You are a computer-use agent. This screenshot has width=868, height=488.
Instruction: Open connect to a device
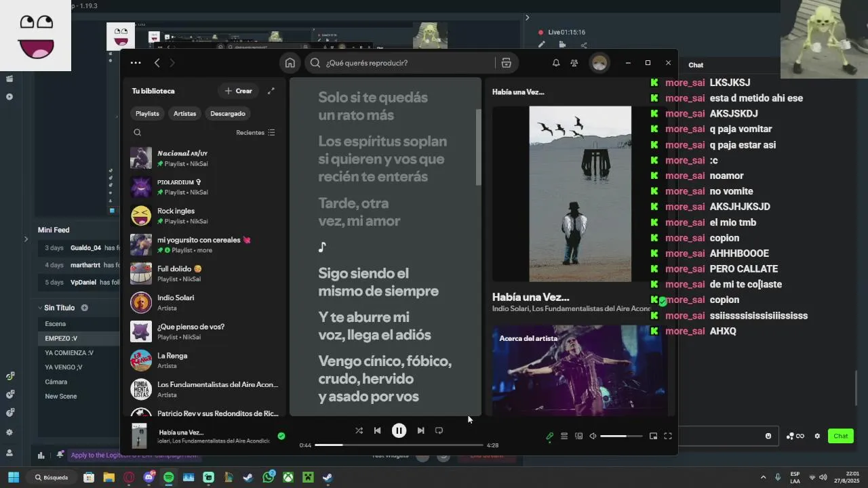coord(578,436)
